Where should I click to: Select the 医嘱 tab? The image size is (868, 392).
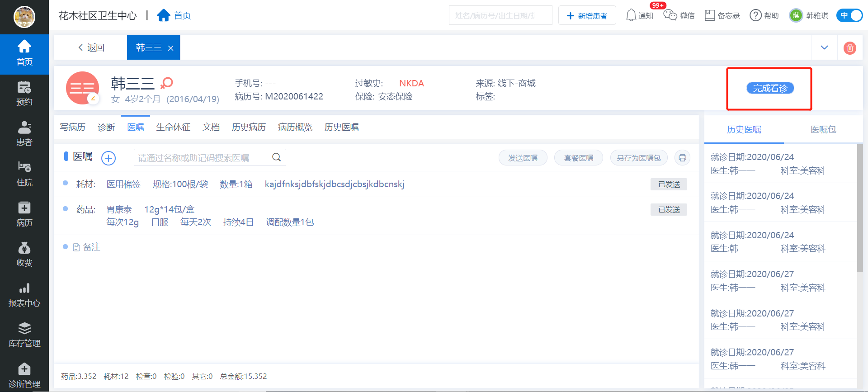tap(136, 127)
